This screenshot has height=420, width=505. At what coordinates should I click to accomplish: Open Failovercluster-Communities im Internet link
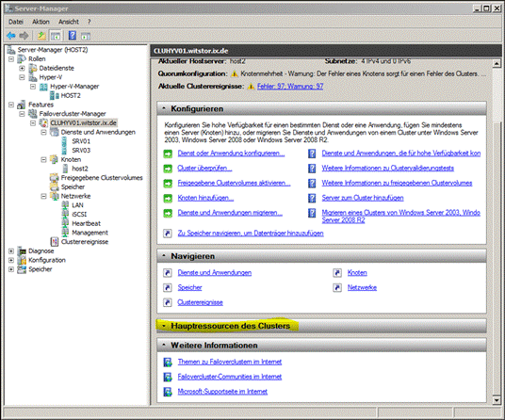[230, 377]
